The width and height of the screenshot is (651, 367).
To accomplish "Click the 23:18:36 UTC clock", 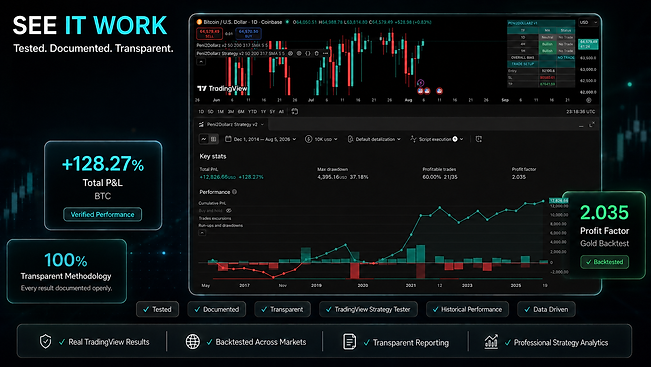I will [x=580, y=112].
